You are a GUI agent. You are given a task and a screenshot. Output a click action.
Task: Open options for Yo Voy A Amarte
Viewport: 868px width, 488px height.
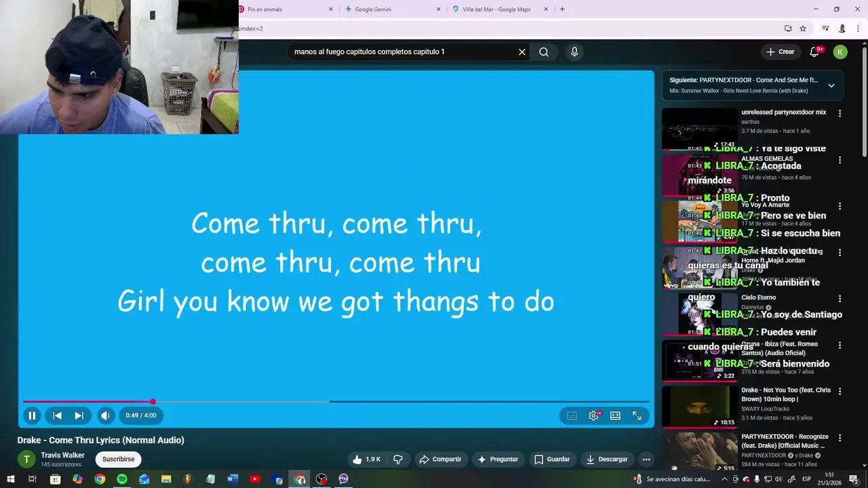840,206
